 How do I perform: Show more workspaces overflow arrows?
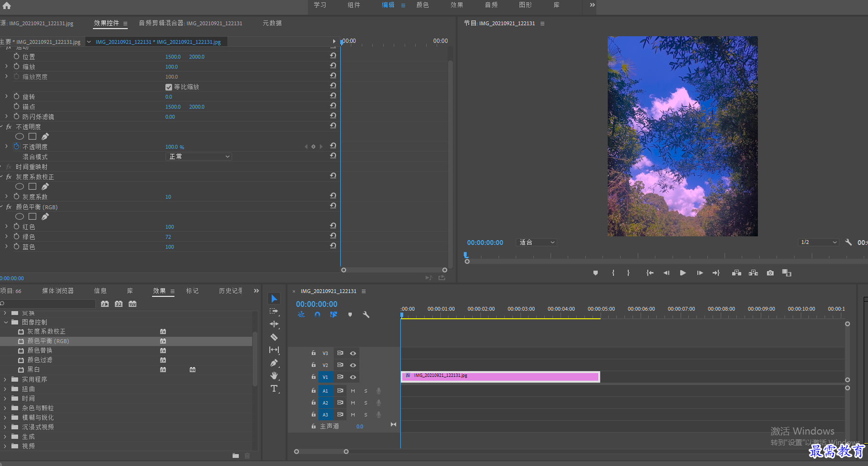[592, 5]
